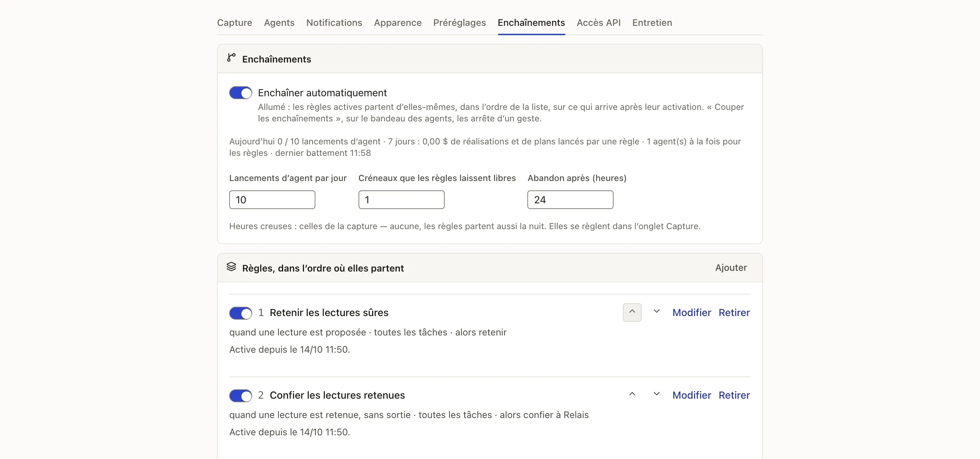Click Ajouter to add a rule
The image size is (980, 459).
pos(731,267)
